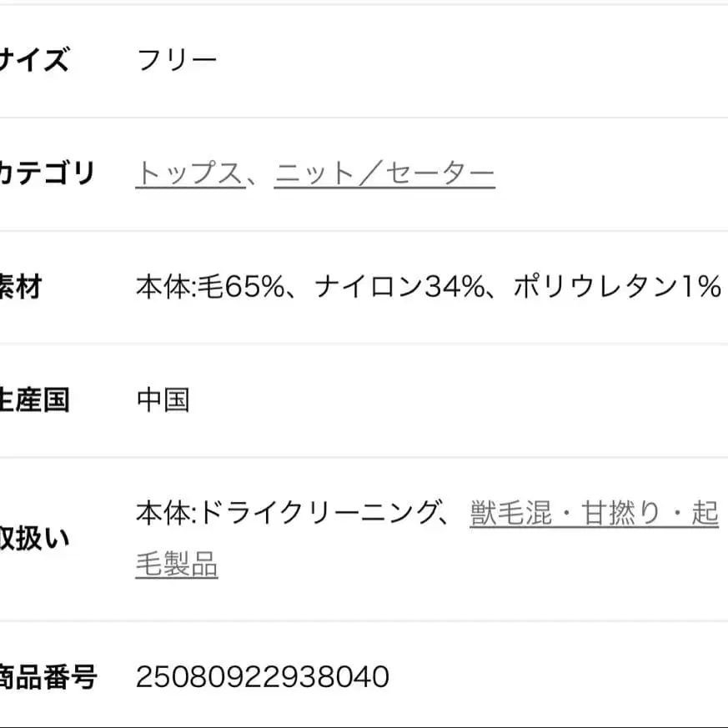This screenshot has height=728, width=728.
Task: Click the 甘撚り part of the care link
Action: [620, 514]
